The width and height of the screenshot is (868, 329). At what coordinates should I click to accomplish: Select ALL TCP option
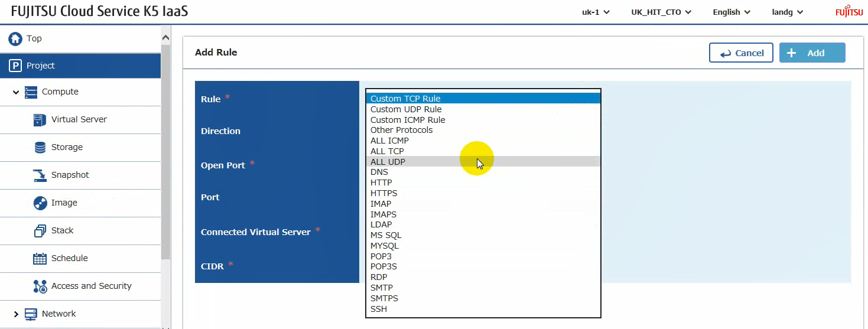click(x=483, y=151)
